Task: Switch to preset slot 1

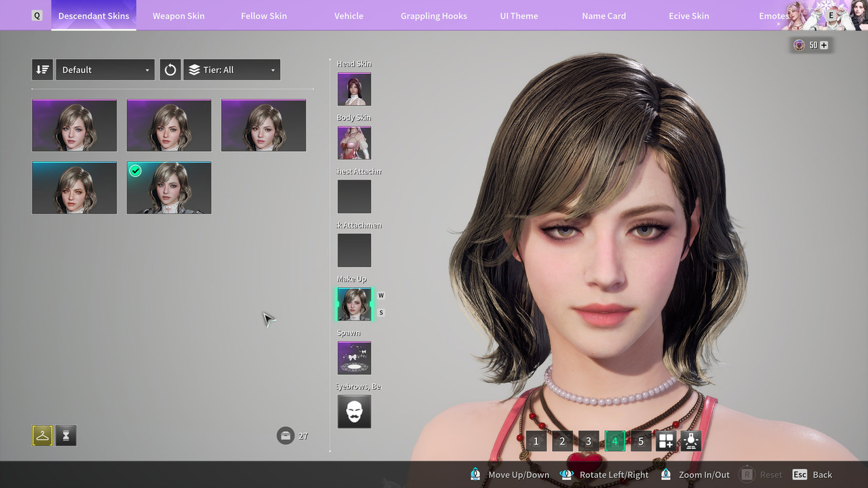Action: pyautogui.click(x=536, y=441)
